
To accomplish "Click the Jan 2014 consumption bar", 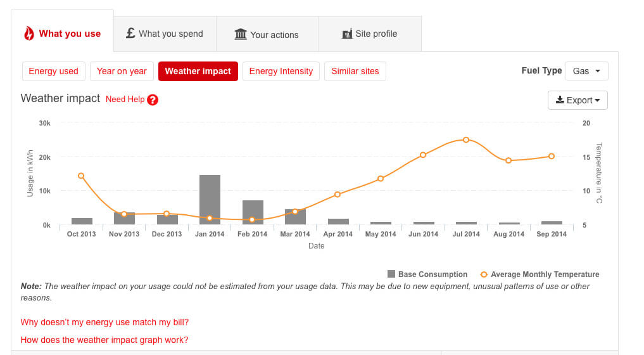I will [x=210, y=200].
